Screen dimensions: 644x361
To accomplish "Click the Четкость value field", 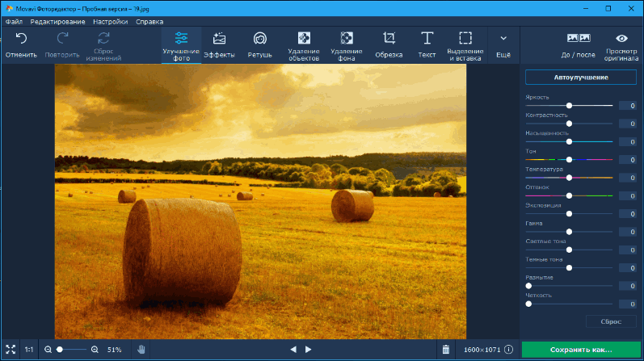I will point(628,304).
